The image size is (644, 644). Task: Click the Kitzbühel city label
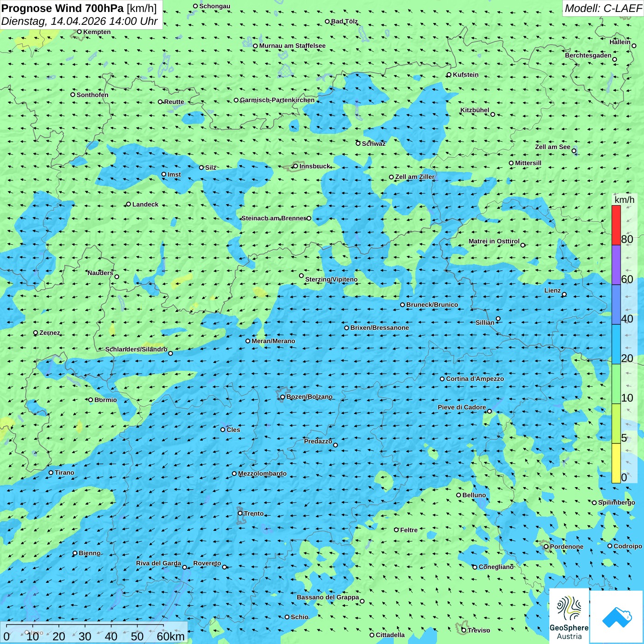click(x=475, y=110)
